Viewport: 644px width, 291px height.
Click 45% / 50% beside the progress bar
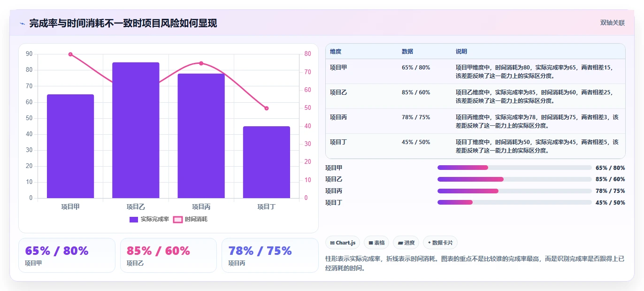[610, 203]
